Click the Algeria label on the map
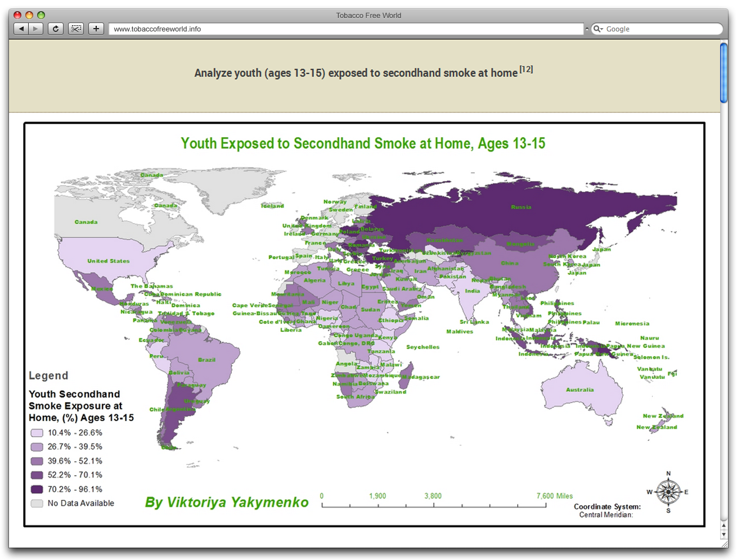 (314, 280)
